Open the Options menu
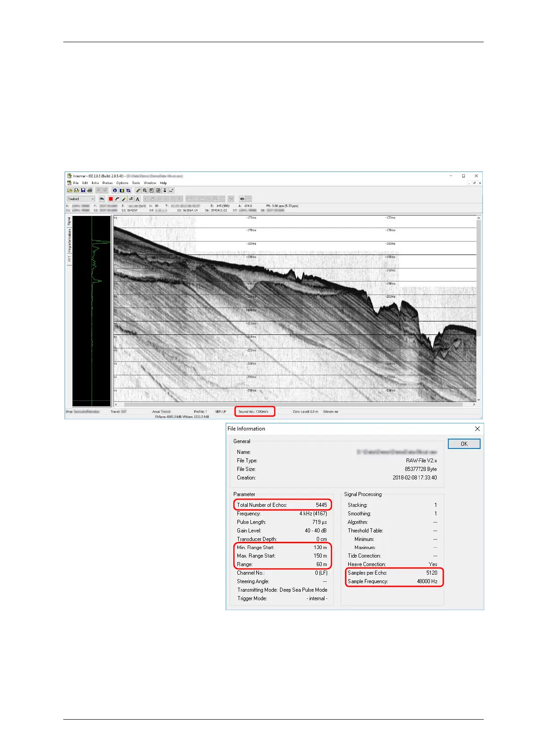 123,183
